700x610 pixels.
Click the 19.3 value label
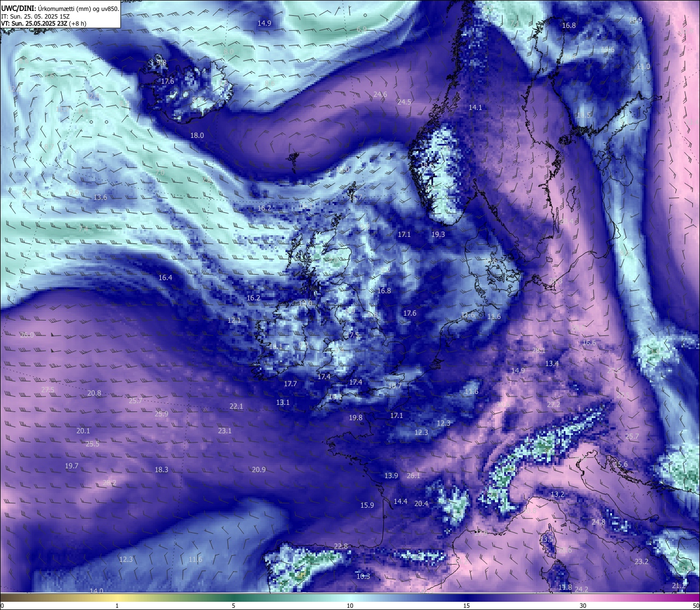(x=438, y=234)
